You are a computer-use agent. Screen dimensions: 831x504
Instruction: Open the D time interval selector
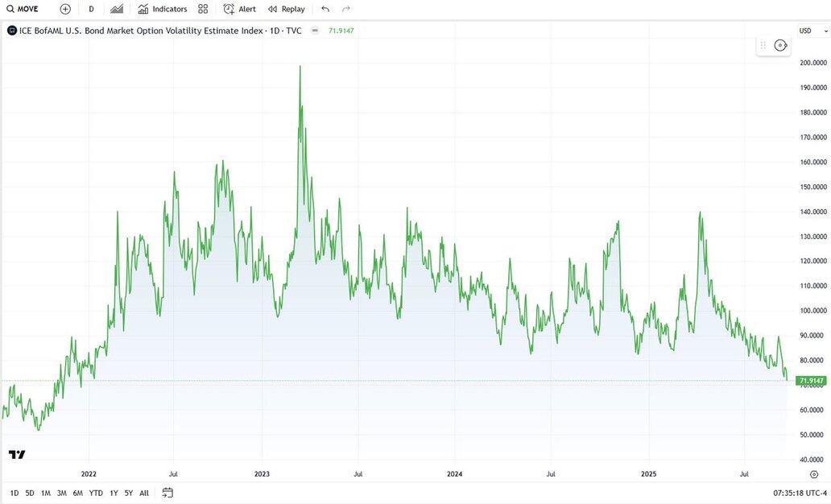pyautogui.click(x=91, y=9)
